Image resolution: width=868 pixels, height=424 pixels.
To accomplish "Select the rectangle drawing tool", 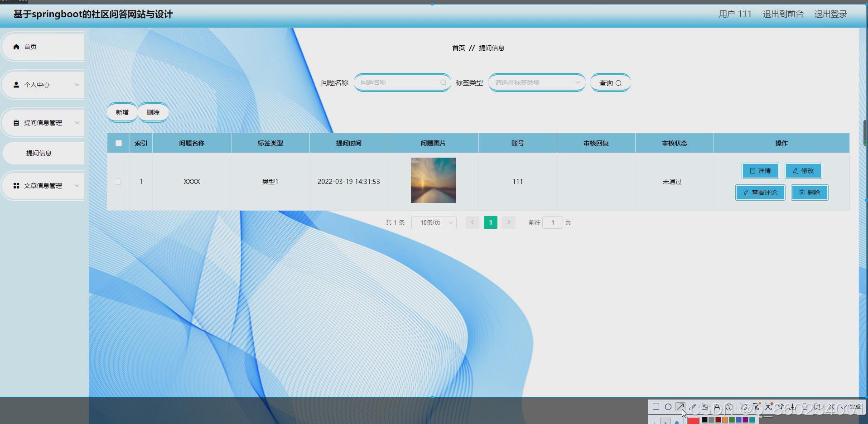I will [656, 407].
